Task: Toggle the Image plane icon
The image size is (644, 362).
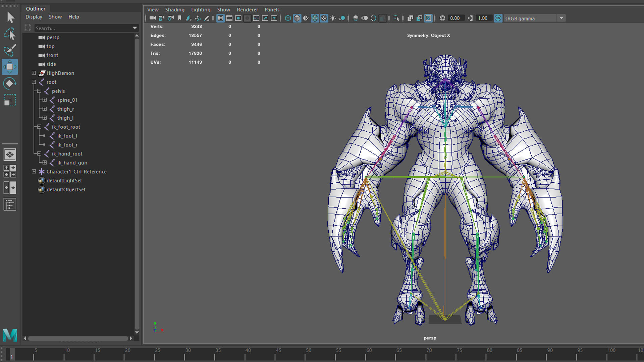Action: pos(189,18)
